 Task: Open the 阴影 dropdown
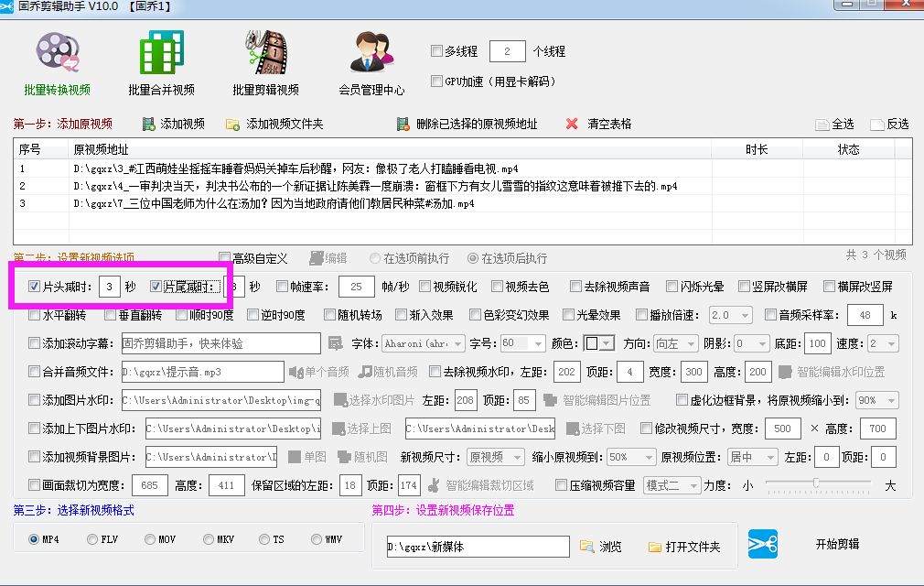[752, 343]
